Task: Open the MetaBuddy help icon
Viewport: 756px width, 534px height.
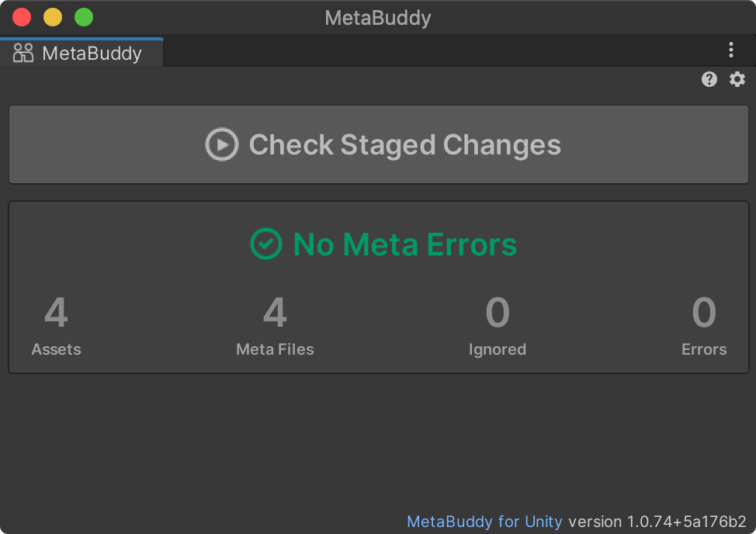Action: pos(709,79)
